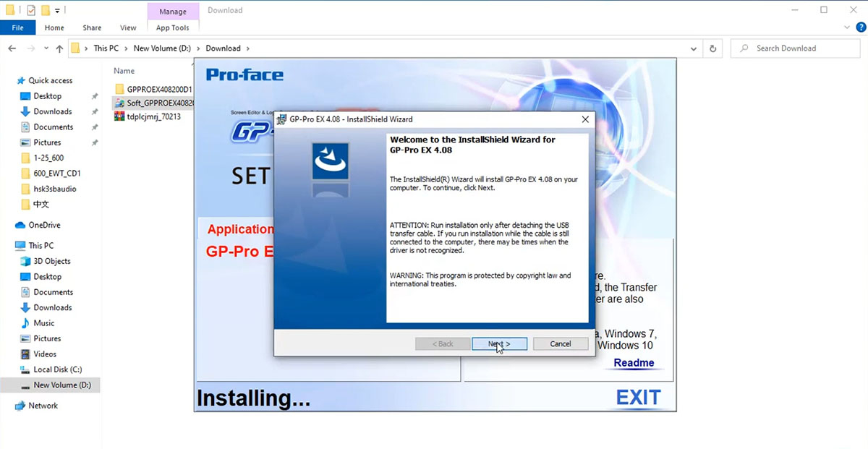Refresh the Download folder
Image resolution: width=868 pixels, height=449 pixels.
(712, 48)
